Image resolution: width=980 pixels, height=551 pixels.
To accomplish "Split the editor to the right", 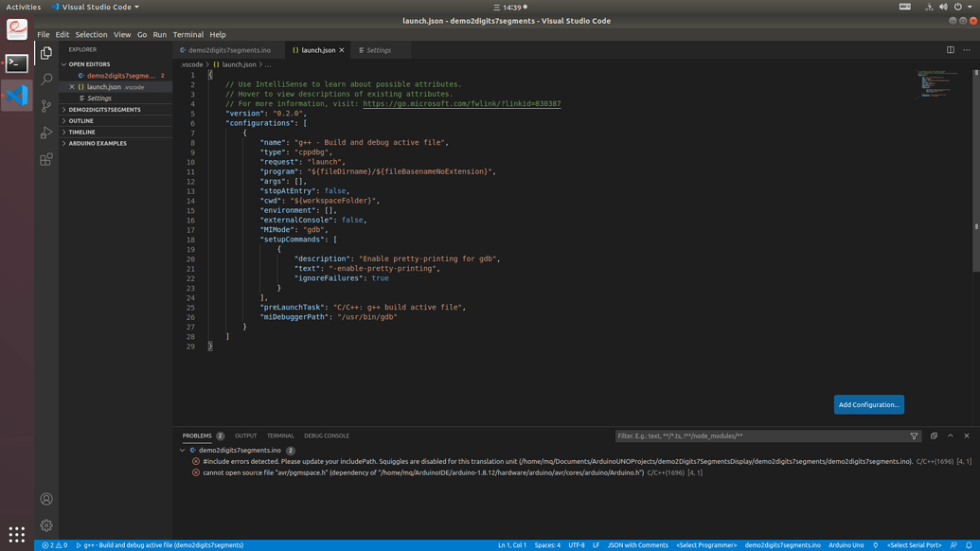I will (951, 50).
